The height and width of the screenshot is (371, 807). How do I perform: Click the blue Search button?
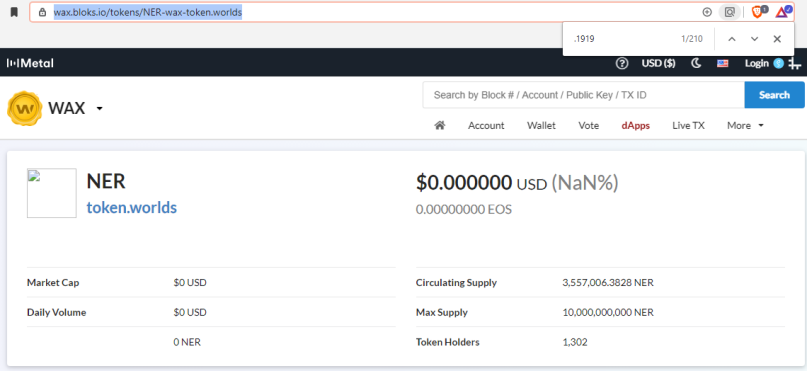(x=774, y=95)
